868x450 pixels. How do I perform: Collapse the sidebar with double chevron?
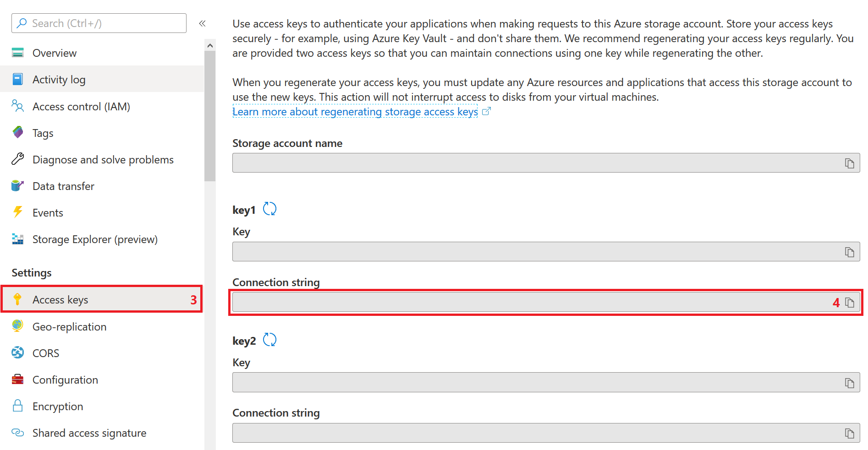[x=202, y=23]
